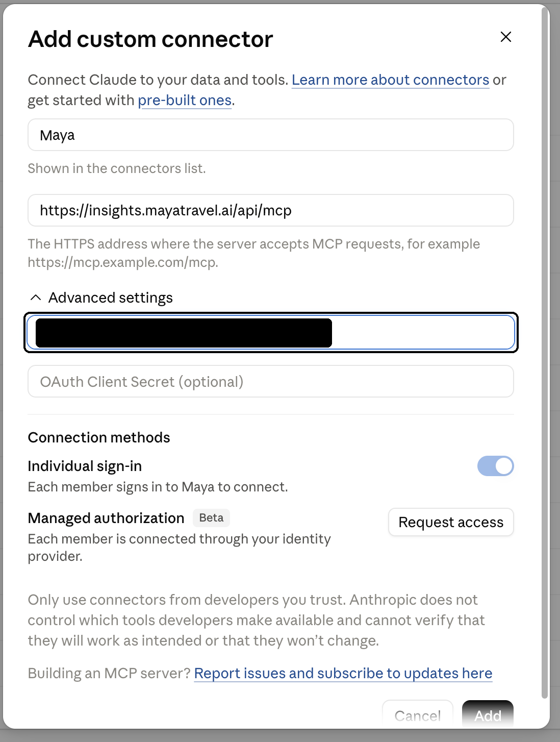Cancel adding the connector
This screenshot has height=742, width=560.
(418, 714)
